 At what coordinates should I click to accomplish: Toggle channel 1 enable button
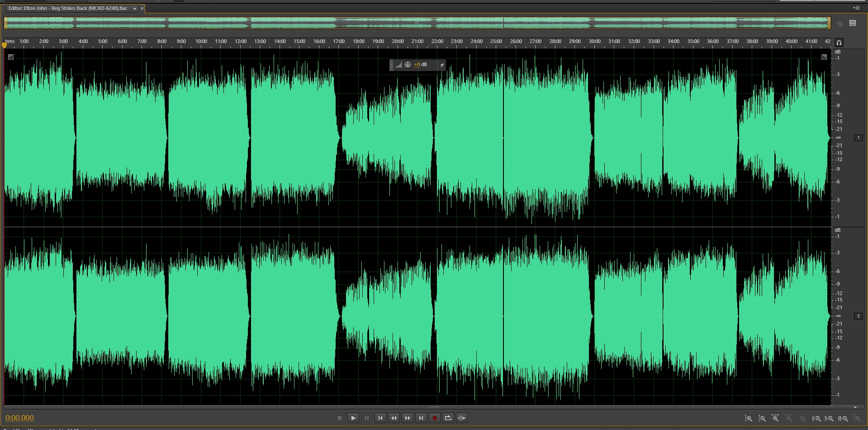(858, 138)
